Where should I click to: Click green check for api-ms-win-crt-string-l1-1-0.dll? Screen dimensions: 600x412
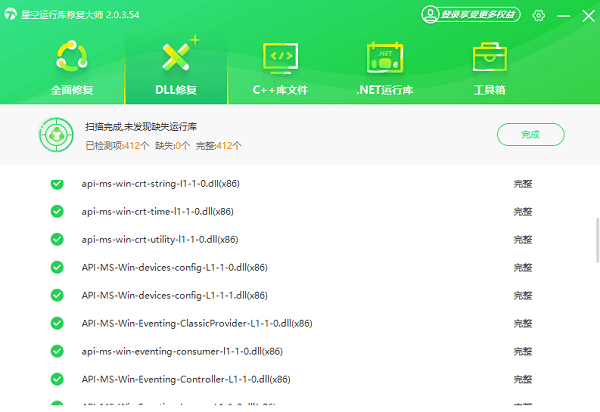click(x=57, y=184)
